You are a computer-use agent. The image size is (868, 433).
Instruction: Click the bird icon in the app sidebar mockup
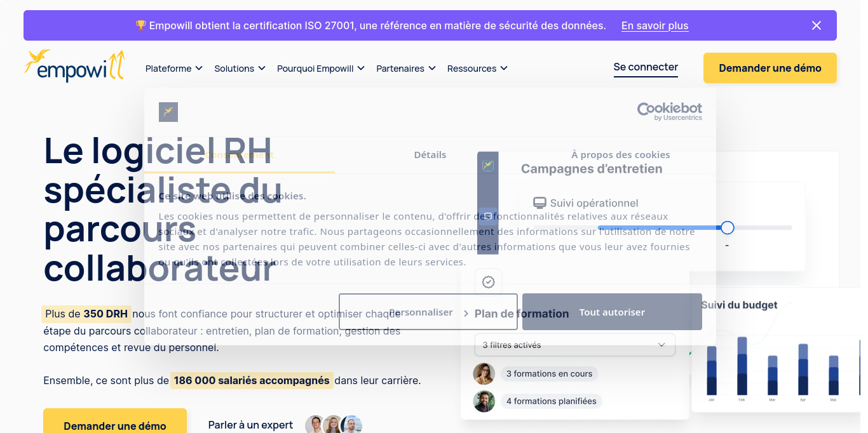pyautogui.click(x=488, y=164)
